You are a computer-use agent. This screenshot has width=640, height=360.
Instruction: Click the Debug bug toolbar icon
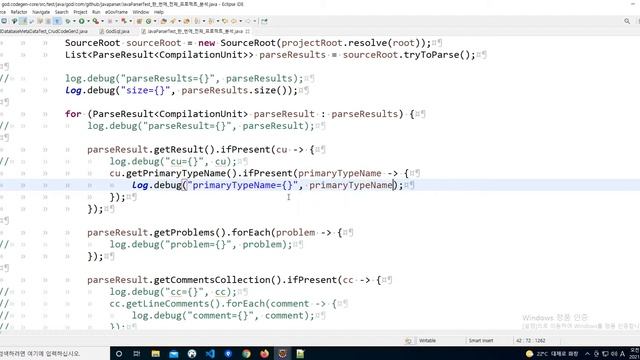pos(68,21)
